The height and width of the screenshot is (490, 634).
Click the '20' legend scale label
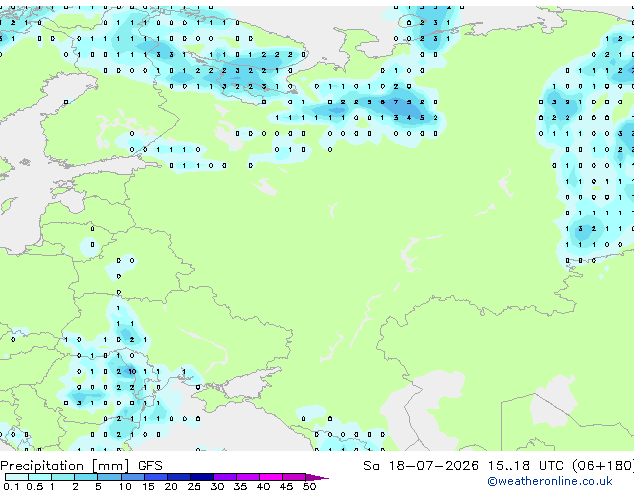[x=171, y=486]
